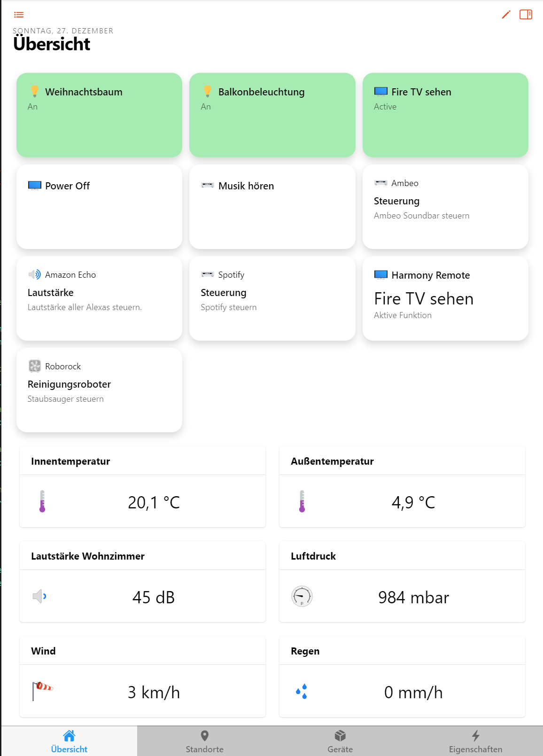
Task: Start the Musik hören activity
Action: pos(272,207)
